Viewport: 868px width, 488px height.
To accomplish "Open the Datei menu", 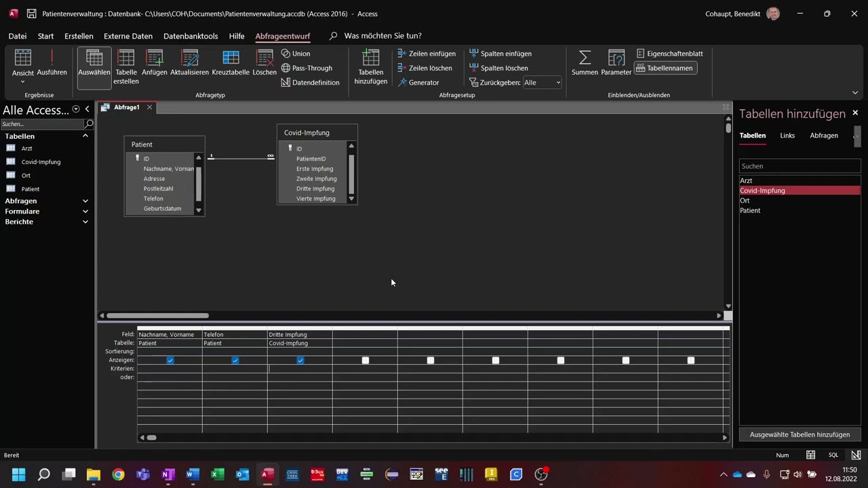I will (18, 36).
